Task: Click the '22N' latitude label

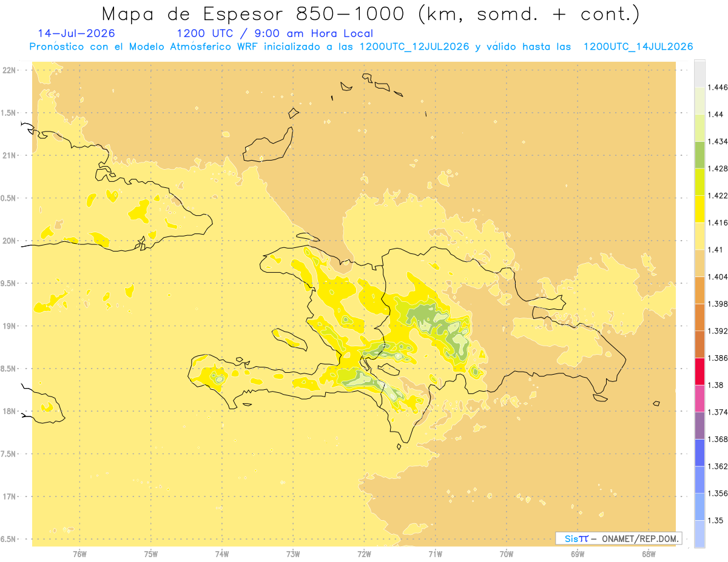Action: pos(9,70)
